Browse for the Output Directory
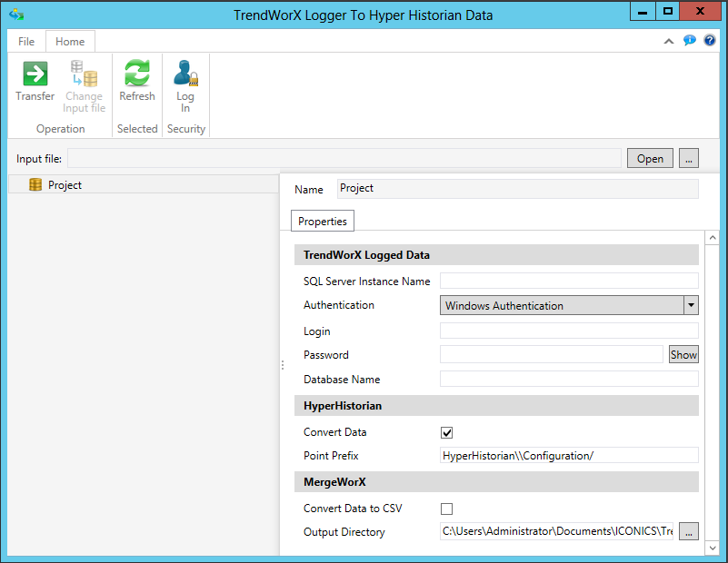Screen dimensions: 728x563 point(689,531)
